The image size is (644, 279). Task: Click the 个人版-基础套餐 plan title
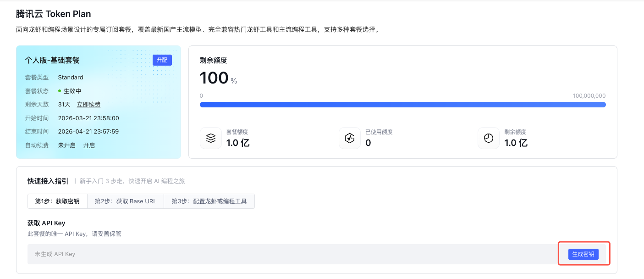[52, 60]
